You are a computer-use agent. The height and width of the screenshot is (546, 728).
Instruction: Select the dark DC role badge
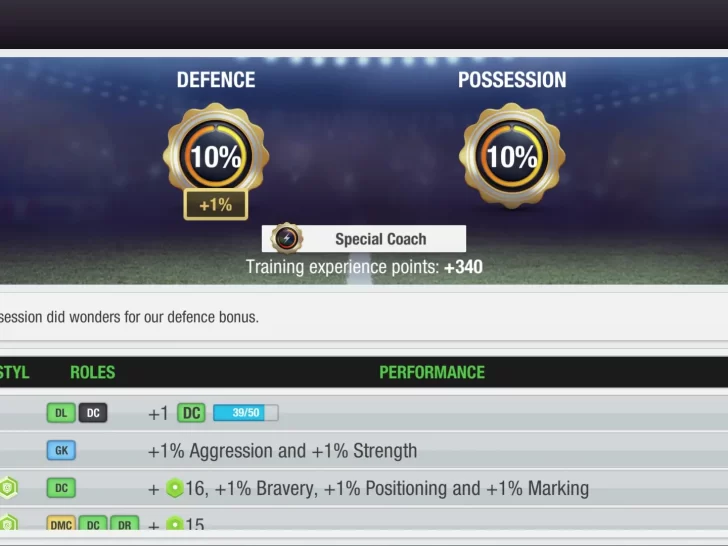click(93, 413)
